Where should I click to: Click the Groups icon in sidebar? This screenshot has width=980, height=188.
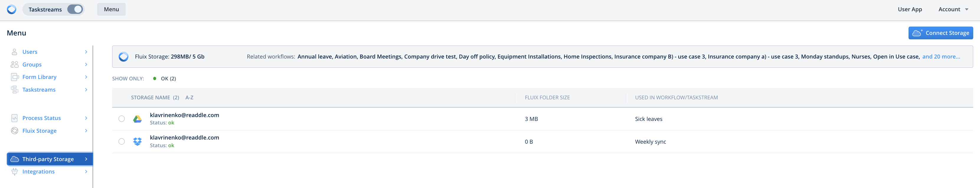click(x=14, y=64)
